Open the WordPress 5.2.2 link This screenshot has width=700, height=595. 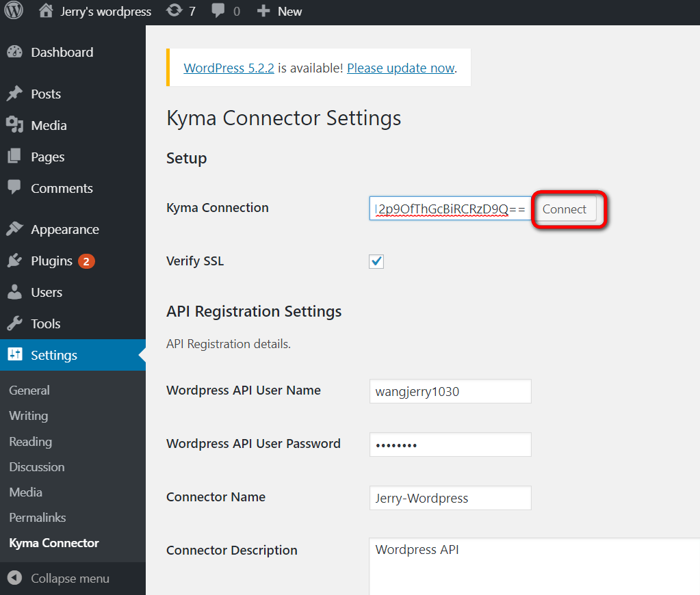tap(229, 68)
